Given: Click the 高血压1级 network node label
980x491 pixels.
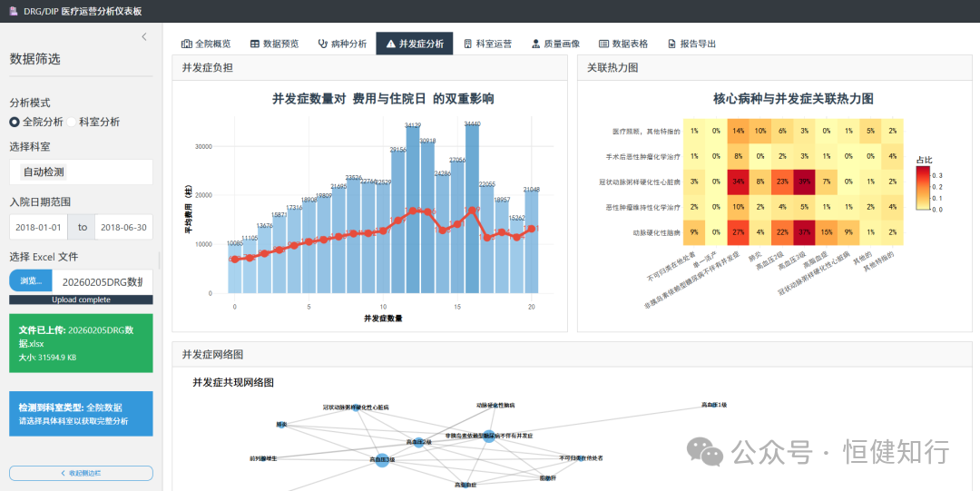Looking at the screenshot, I should [714, 406].
